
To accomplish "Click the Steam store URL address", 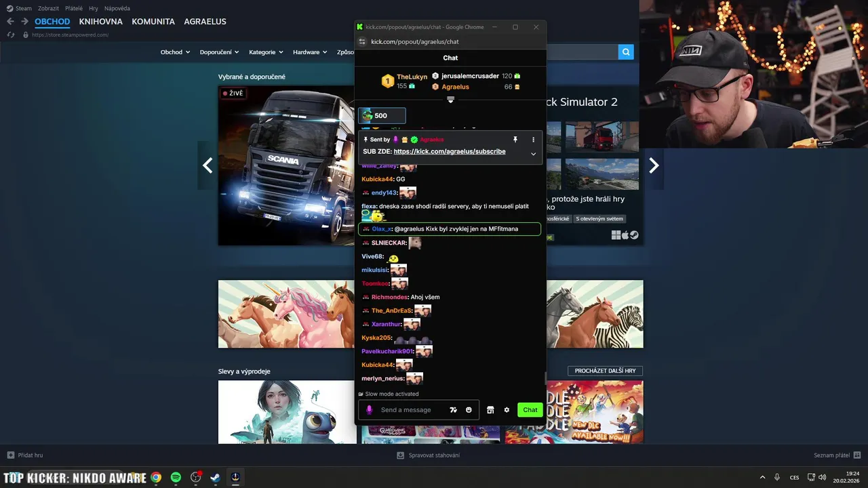I will click(70, 35).
